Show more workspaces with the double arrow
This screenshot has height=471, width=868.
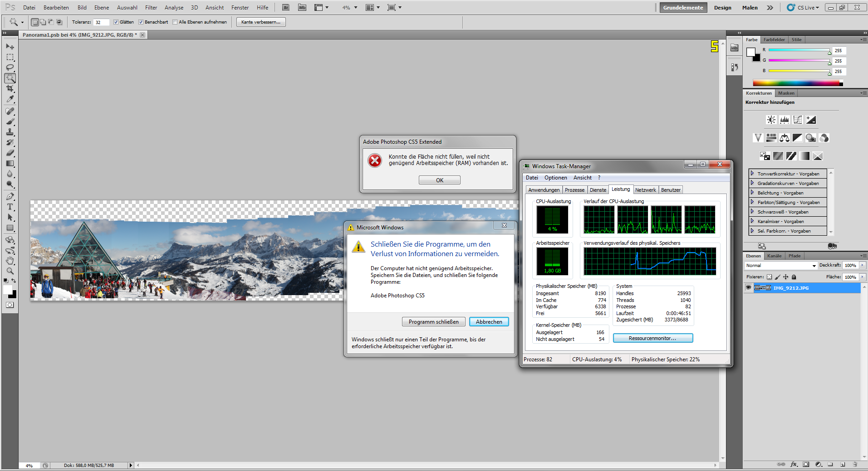pyautogui.click(x=770, y=8)
